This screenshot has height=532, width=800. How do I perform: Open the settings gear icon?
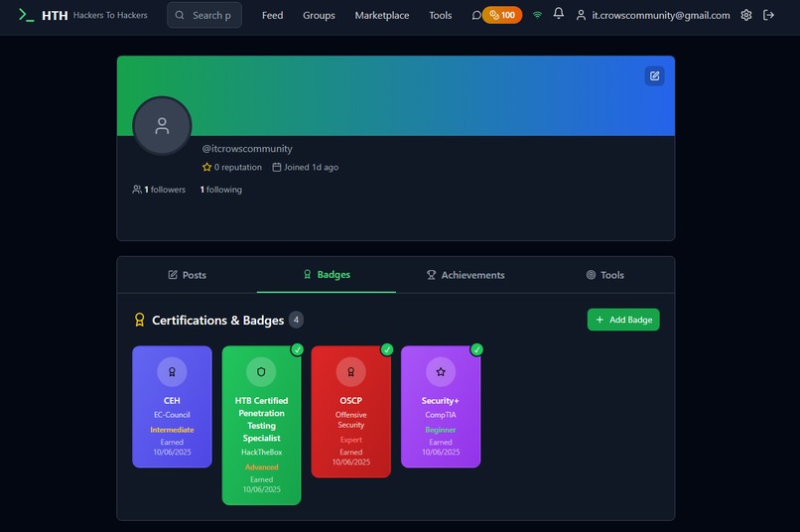tap(746, 15)
